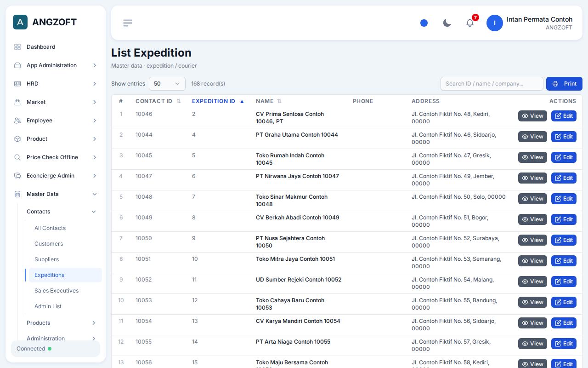Image resolution: width=588 pixels, height=368 pixels.
Task: Switch to dark mode moon icon
Action: [x=447, y=23]
